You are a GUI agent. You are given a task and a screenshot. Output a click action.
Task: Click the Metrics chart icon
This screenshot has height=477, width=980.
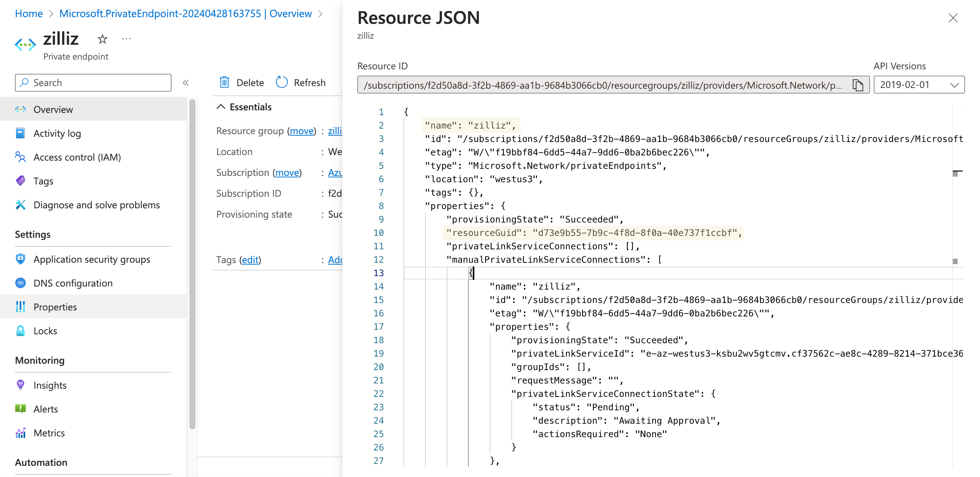click(21, 433)
